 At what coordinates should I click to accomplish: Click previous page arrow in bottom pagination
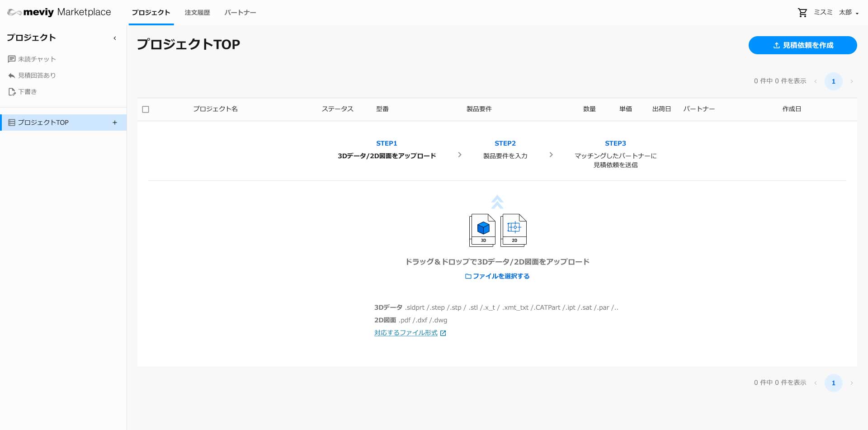point(816,383)
